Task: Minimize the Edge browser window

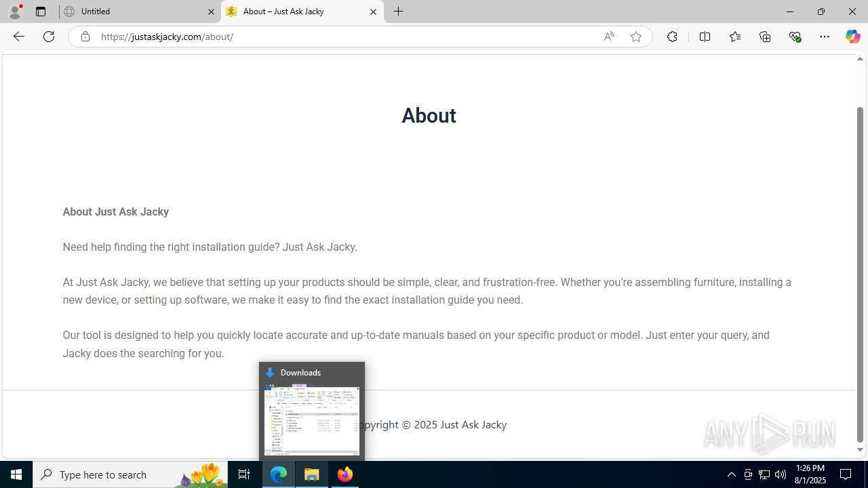Action: click(789, 12)
